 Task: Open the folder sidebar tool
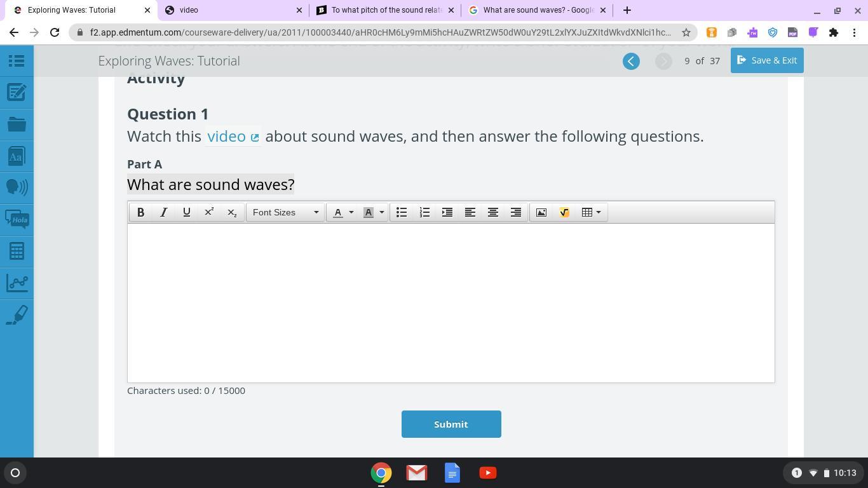coord(17,125)
